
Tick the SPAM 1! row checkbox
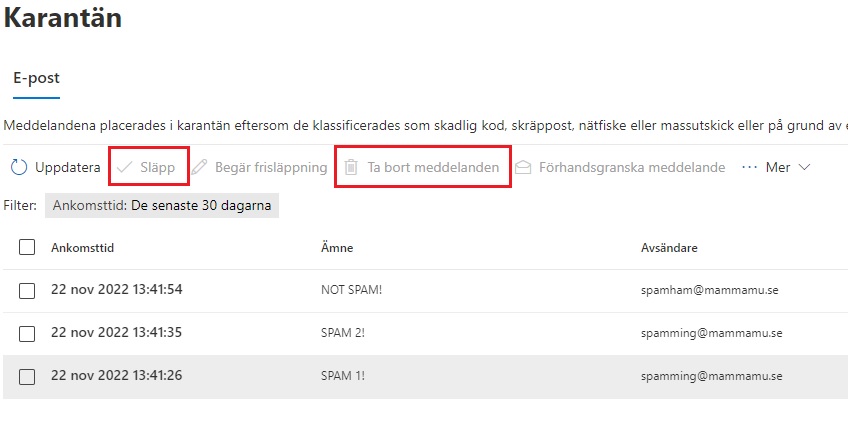click(x=27, y=376)
